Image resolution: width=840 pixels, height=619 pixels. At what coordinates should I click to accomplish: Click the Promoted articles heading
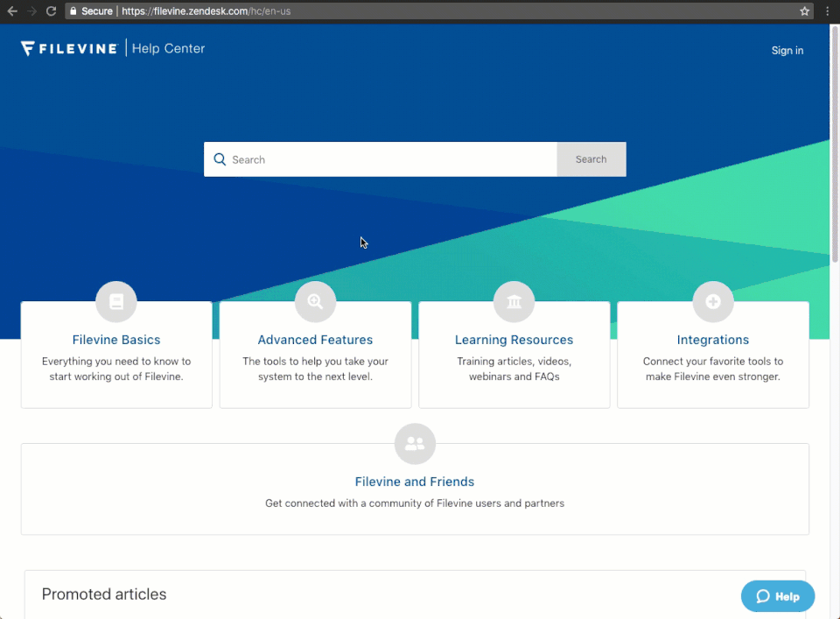(104, 594)
